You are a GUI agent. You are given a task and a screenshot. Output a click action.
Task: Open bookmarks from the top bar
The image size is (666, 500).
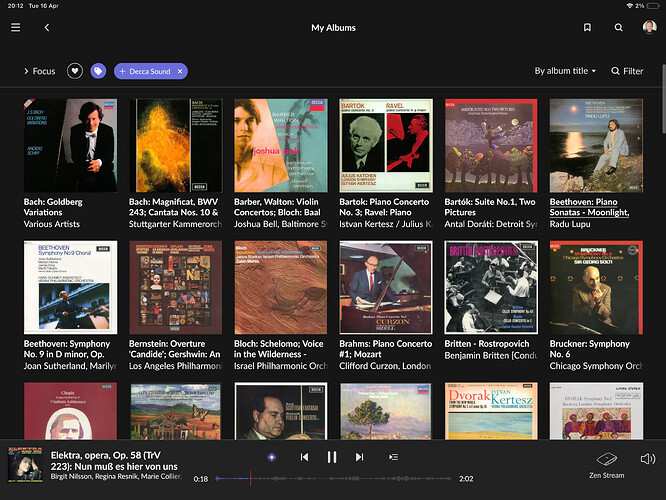587,28
